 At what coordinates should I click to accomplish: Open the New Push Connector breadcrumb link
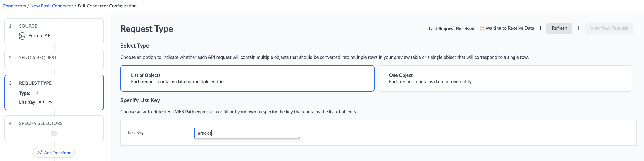(52, 6)
